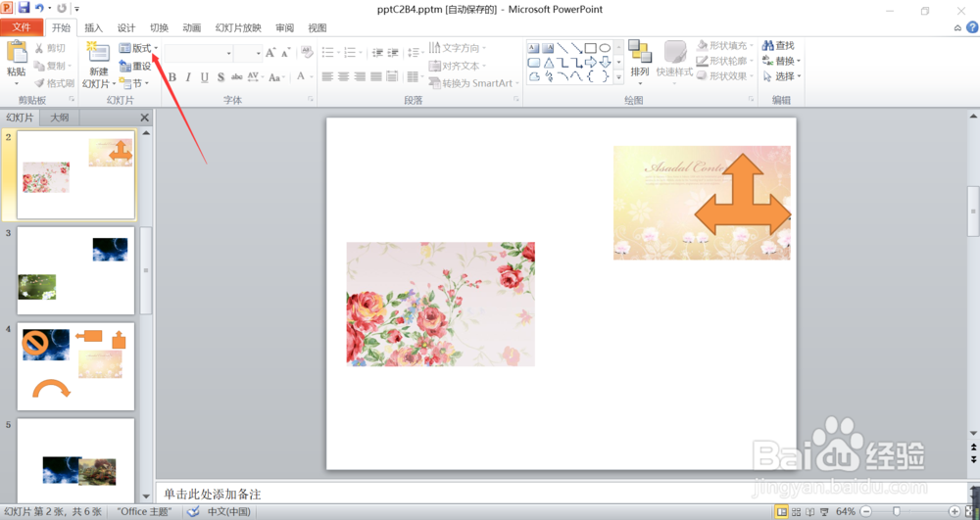Click the Slide Sorter view icon
The image size is (980, 520).
tap(796, 511)
